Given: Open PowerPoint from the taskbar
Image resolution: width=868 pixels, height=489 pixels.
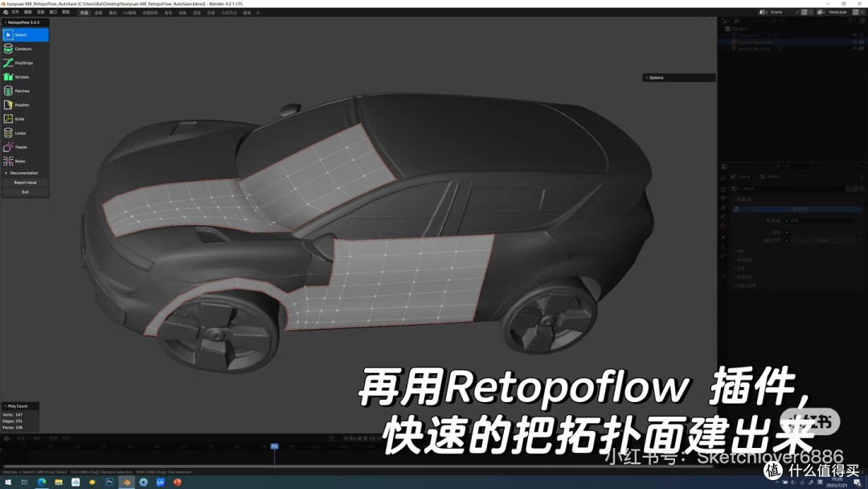Looking at the screenshot, I should point(178,483).
